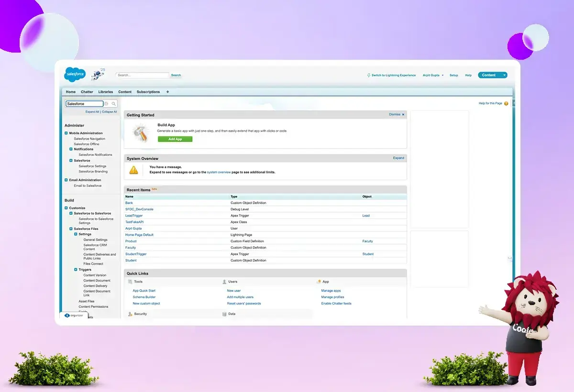
Task: Expand the System Overview section
Action: pos(398,158)
